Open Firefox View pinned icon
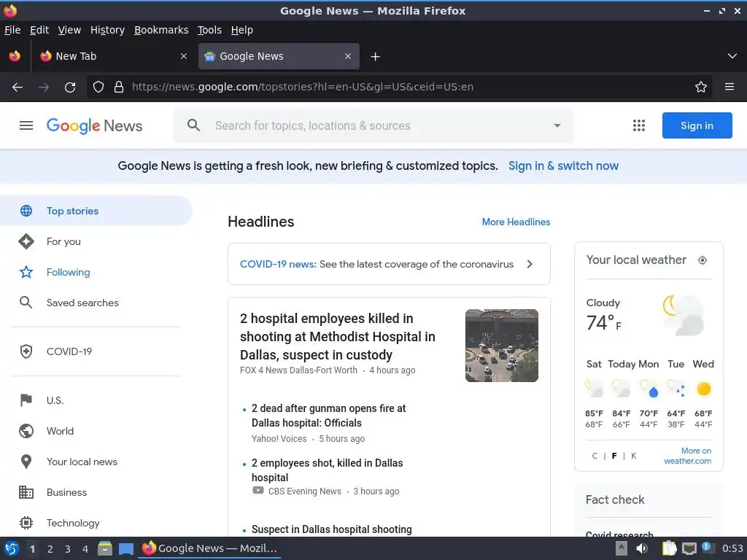Screen dimensions: 747x560 (x=15, y=56)
